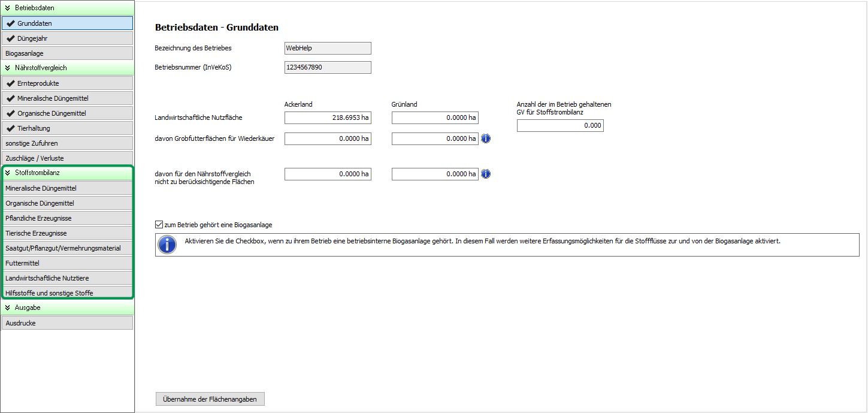This screenshot has width=868, height=413.
Task: Focus the GV für Stoffstrombilanz field
Action: point(560,126)
